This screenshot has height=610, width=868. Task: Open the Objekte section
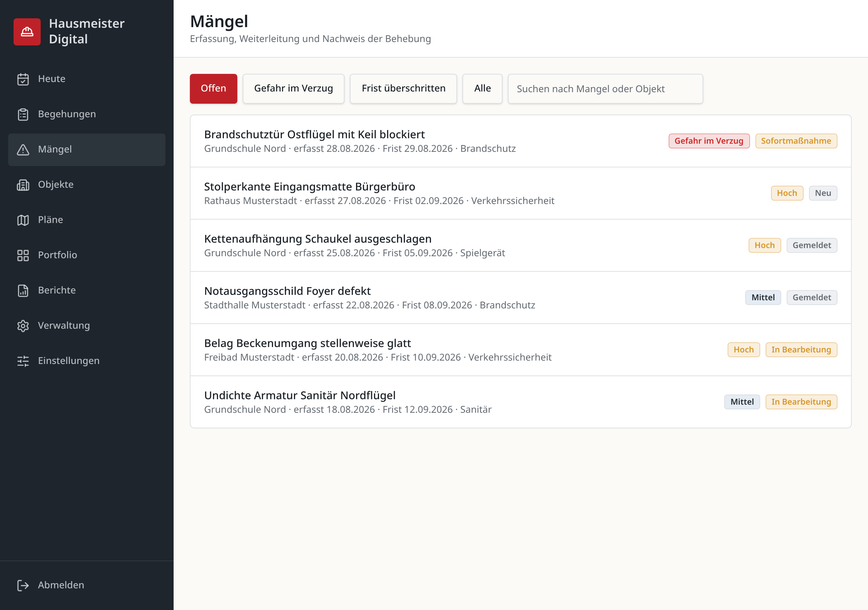(x=86, y=185)
